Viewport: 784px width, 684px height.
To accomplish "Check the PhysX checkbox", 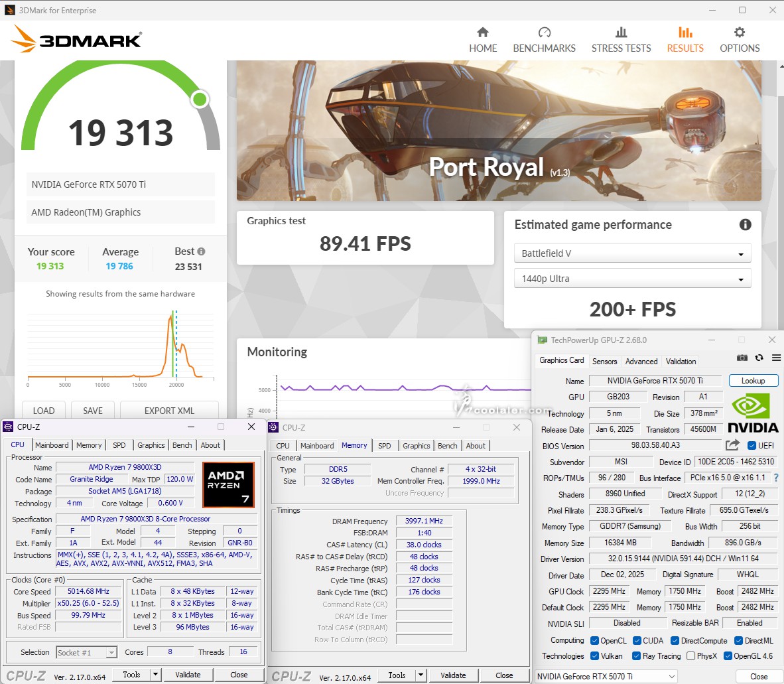I will [691, 656].
